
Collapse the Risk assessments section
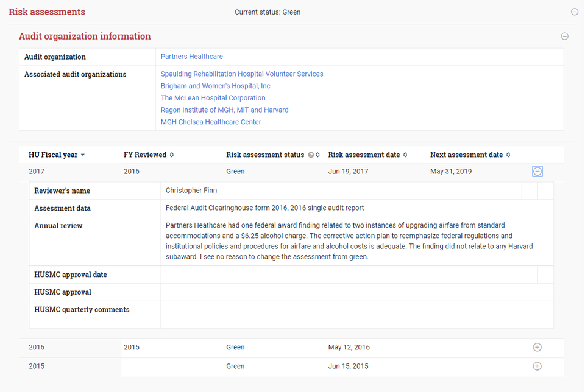click(x=575, y=12)
